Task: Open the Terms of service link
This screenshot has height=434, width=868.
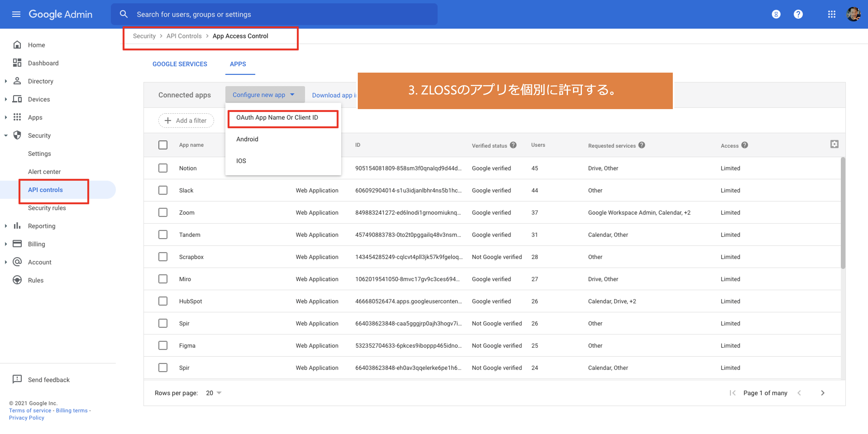Action: pos(30,410)
